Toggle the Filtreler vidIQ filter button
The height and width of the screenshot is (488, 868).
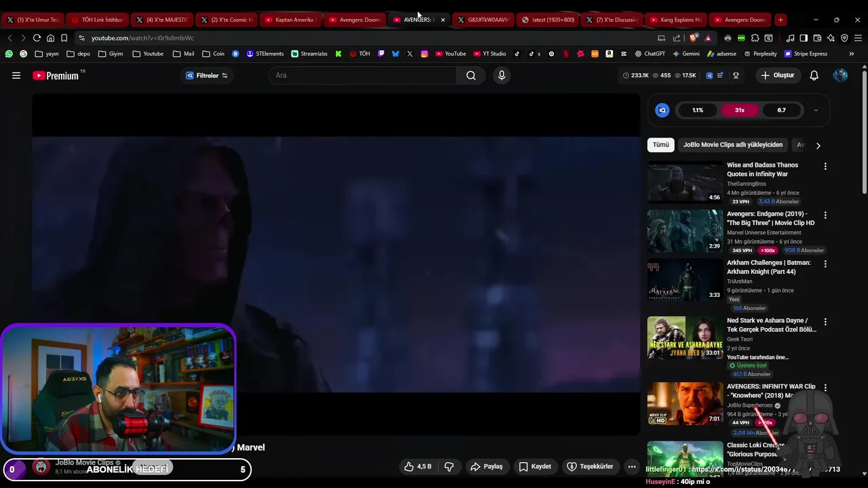click(x=207, y=75)
